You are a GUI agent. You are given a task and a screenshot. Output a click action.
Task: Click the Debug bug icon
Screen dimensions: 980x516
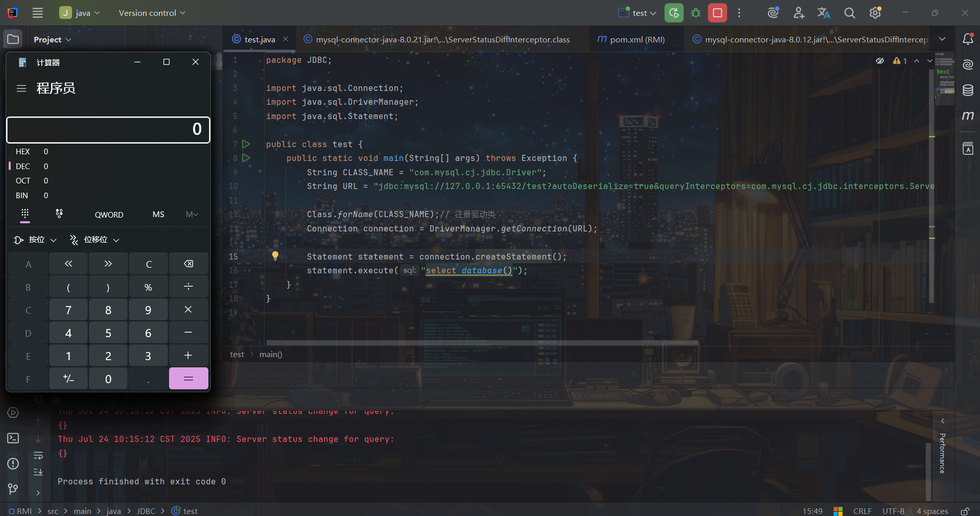click(x=696, y=13)
